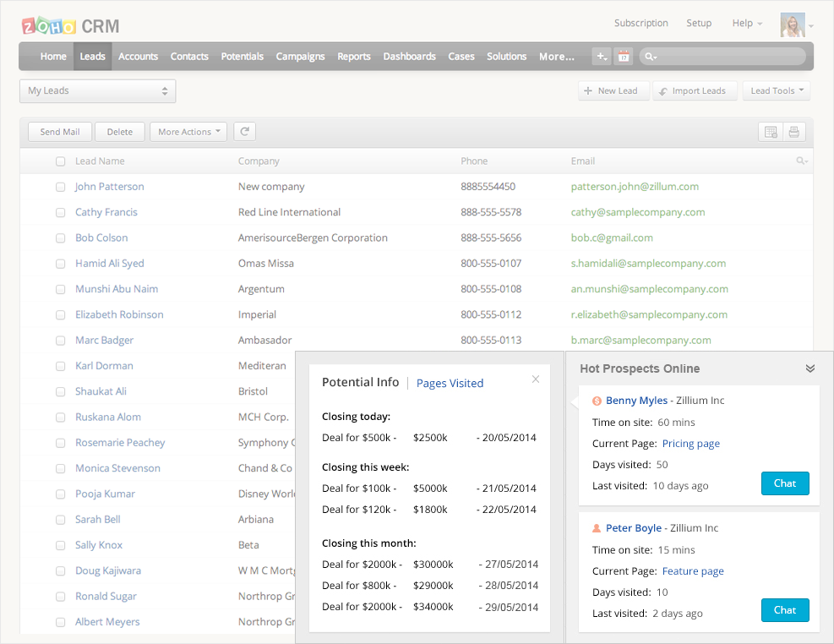Open the My Leads view dropdown

(97, 91)
